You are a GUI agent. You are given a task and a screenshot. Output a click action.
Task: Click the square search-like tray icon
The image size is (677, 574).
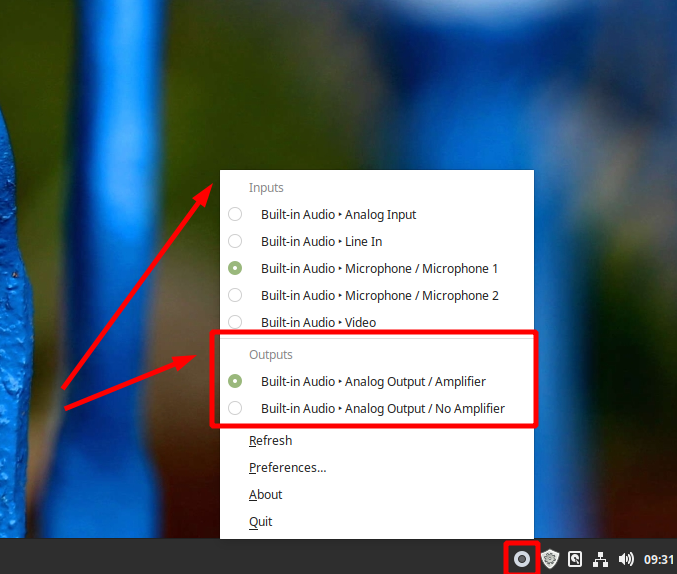[x=575, y=559]
